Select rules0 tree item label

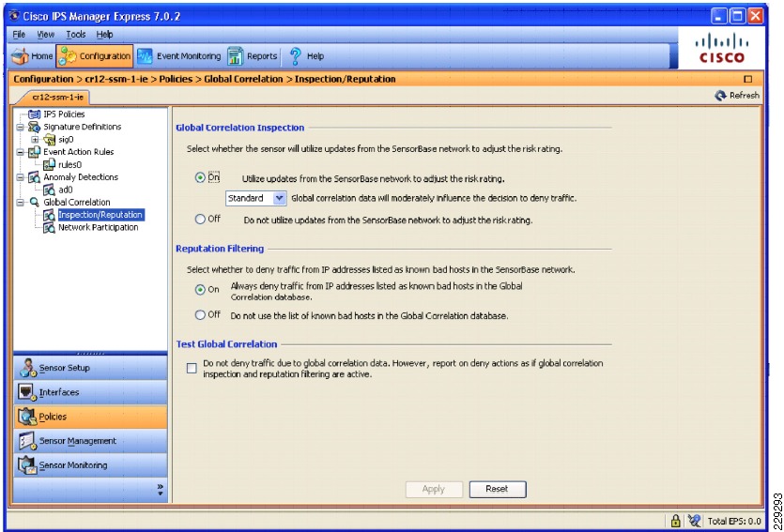(70, 164)
